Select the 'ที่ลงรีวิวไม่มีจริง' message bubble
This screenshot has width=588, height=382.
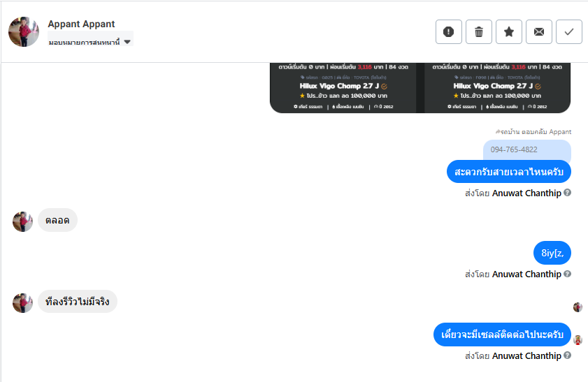tap(78, 302)
